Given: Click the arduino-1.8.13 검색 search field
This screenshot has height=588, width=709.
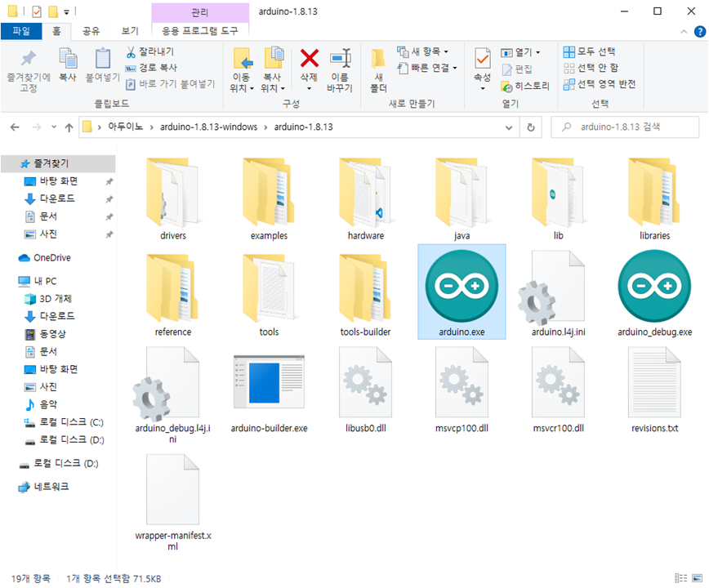Looking at the screenshot, I should 625,127.
